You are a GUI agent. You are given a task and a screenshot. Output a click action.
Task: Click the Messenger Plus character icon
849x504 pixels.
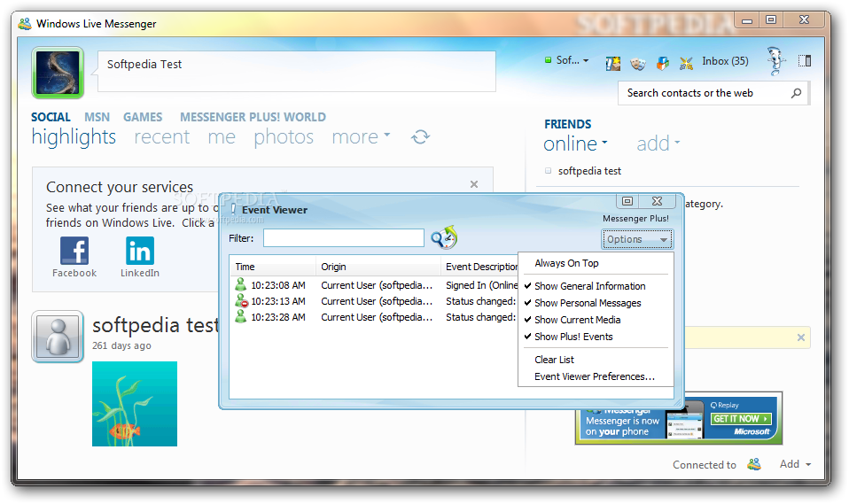776,60
